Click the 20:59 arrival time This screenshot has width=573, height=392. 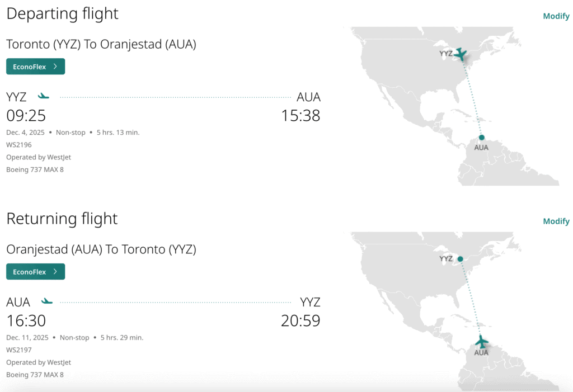click(300, 321)
